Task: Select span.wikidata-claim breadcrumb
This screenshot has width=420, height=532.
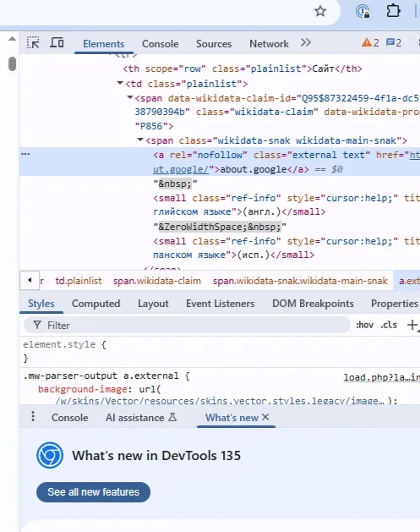Action: coord(157,281)
